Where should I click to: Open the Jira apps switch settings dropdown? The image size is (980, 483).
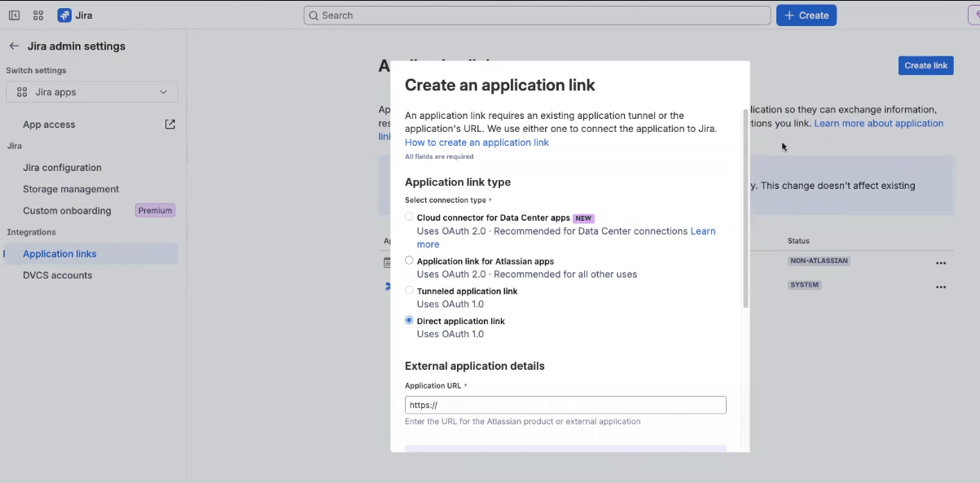pos(92,92)
